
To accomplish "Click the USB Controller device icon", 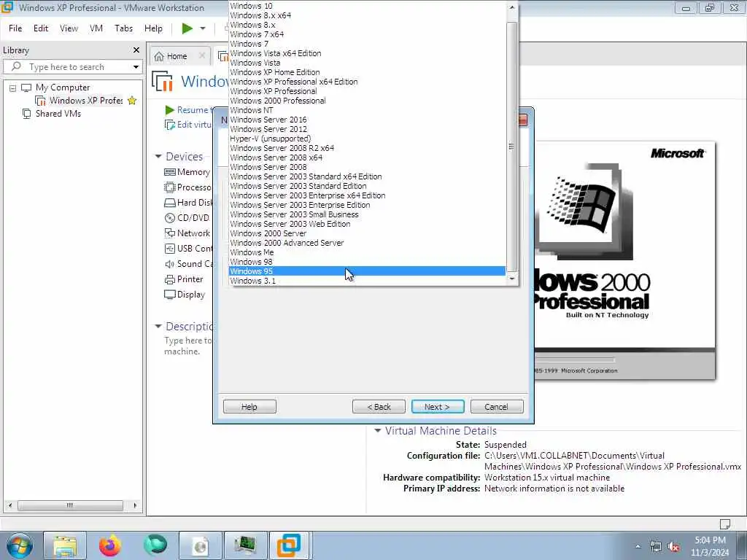I will pyautogui.click(x=169, y=249).
